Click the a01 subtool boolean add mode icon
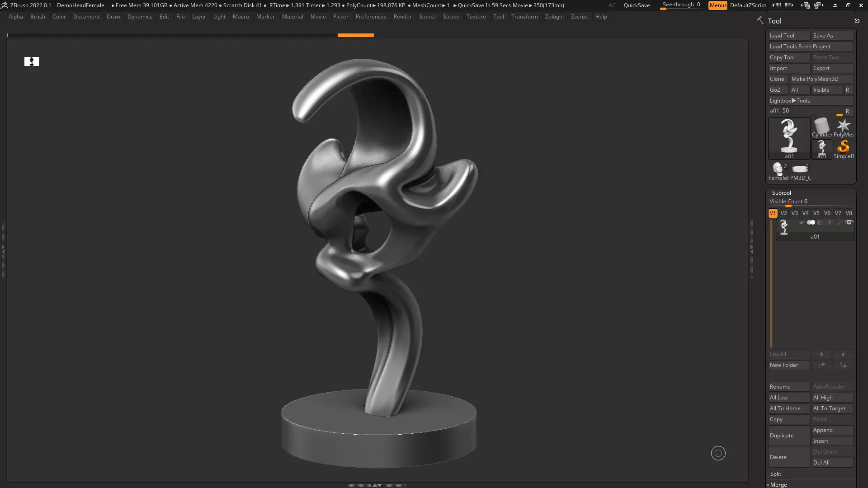 (811, 222)
